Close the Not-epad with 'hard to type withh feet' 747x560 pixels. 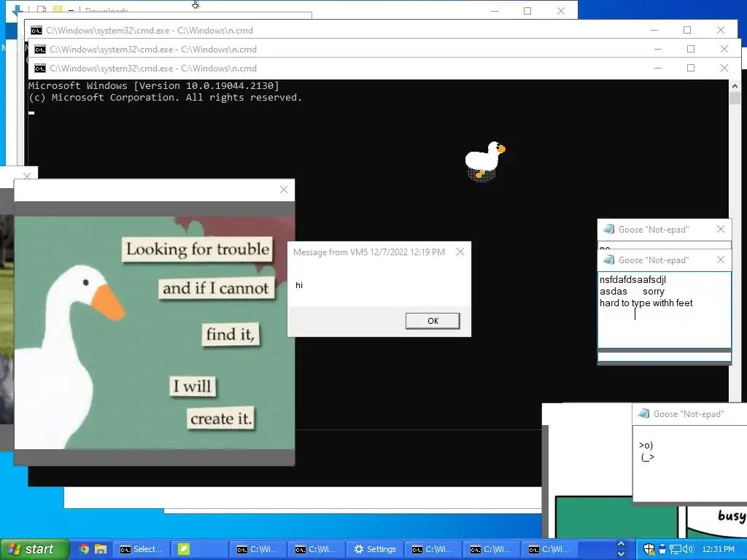pos(720,260)
